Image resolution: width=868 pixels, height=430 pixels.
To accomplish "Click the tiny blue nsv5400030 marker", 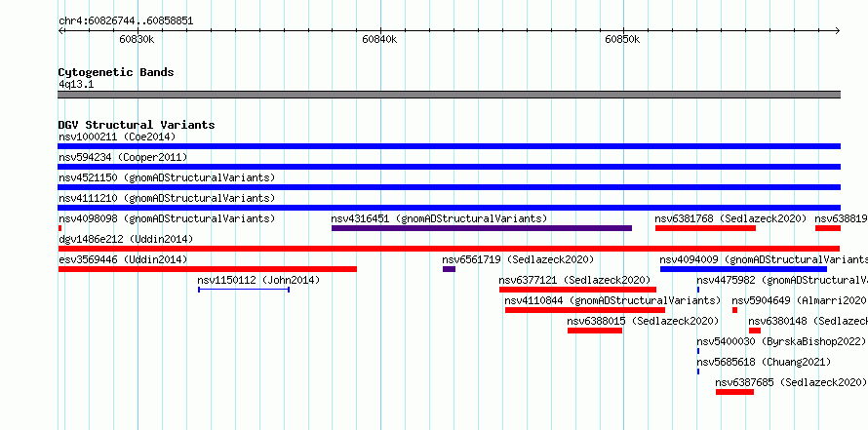I will pyautogui.click(x=698, y=351).
